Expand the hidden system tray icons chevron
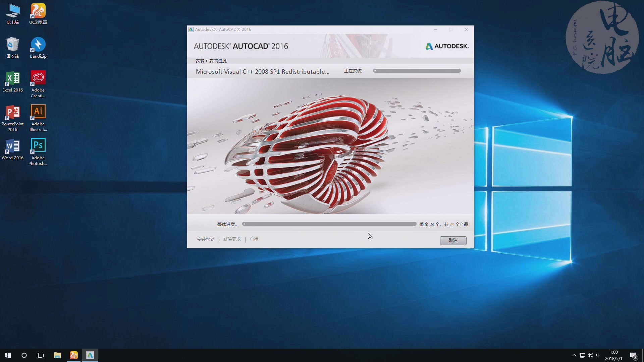The width and height of the screenshot is (644, 362). pos(574,355)
